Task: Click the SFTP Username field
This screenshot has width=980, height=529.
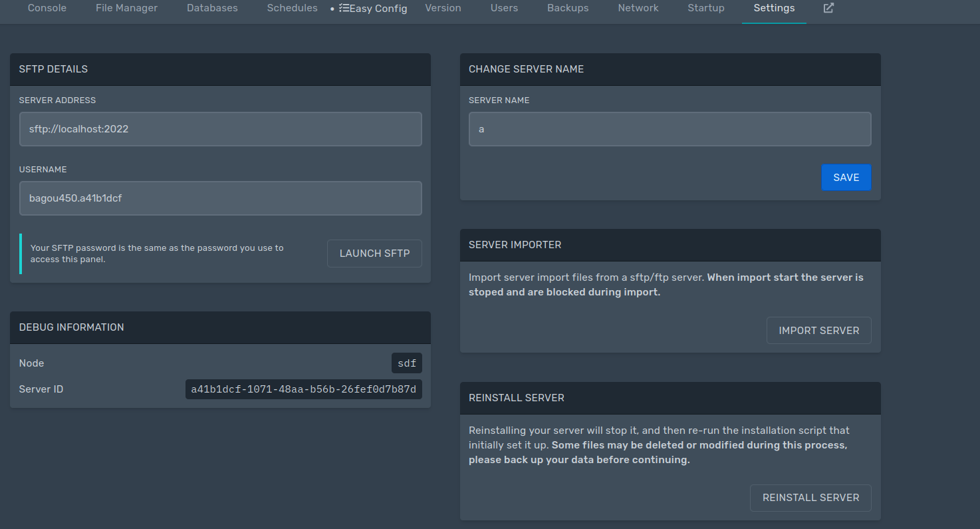Action: 221,198
